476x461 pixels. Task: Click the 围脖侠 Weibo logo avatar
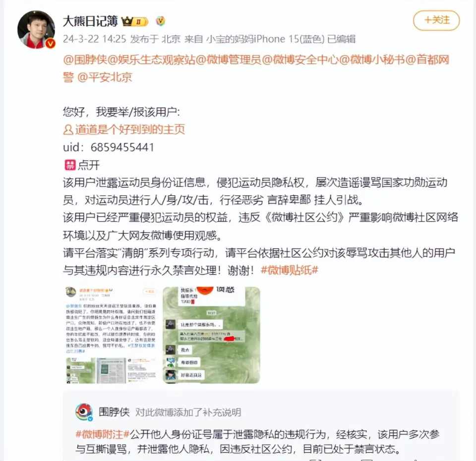84,412
